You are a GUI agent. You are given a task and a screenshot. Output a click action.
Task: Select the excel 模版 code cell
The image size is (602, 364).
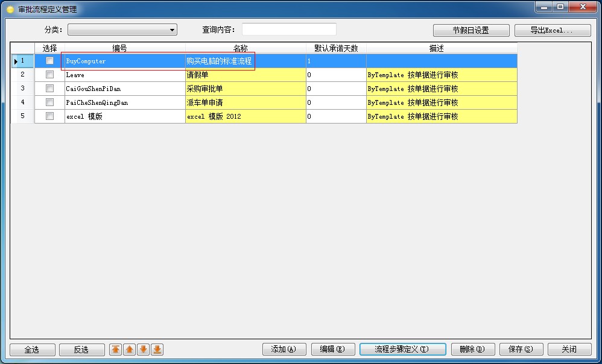pos(125,116)
